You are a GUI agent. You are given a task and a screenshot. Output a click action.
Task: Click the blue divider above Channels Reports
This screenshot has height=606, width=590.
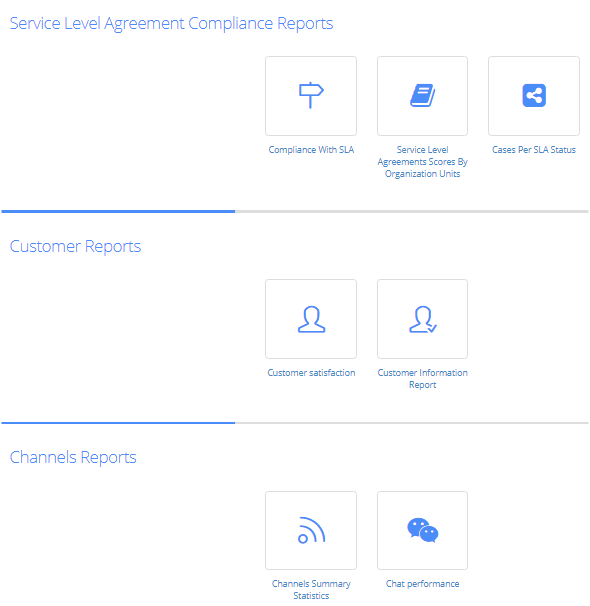(x=118, y=423)
